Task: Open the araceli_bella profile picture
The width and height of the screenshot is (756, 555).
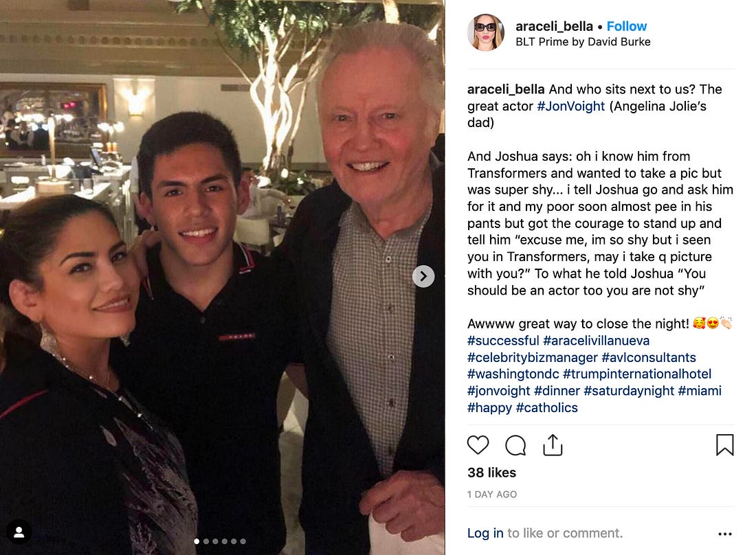Action: (x=485, y=33)
